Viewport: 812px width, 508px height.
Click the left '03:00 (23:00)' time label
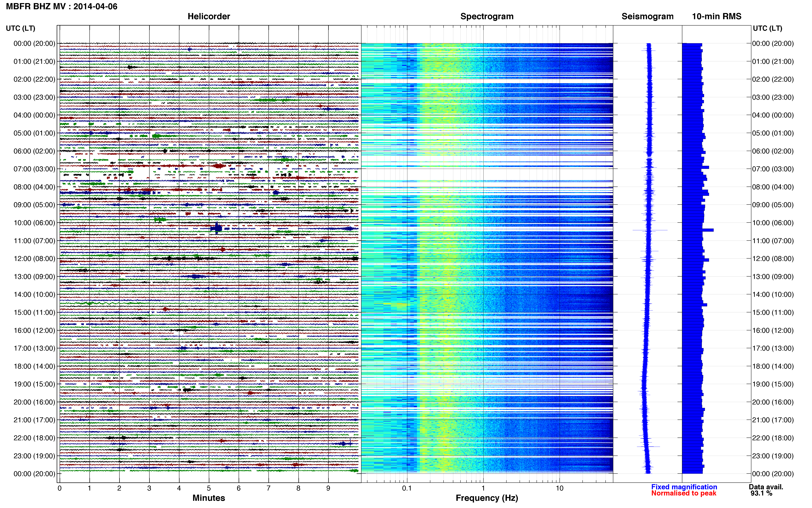pos(34,97)
